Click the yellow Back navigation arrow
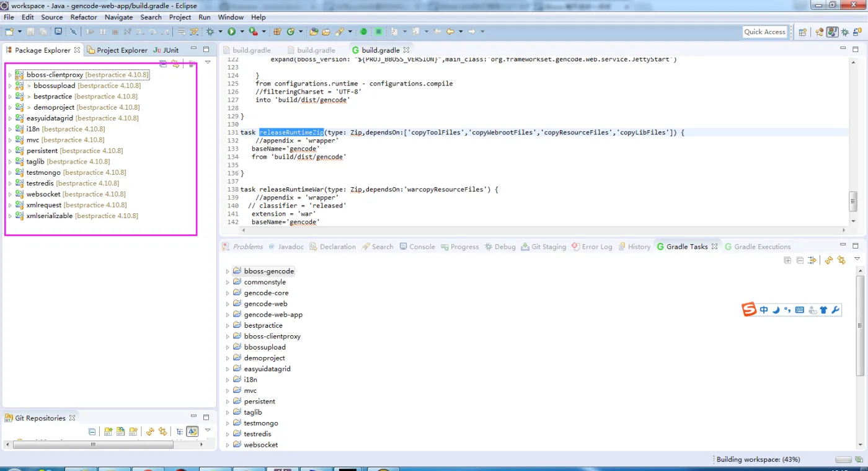This screenshot has width=868, height=471. pyautogui.click(x=450, y=31)
